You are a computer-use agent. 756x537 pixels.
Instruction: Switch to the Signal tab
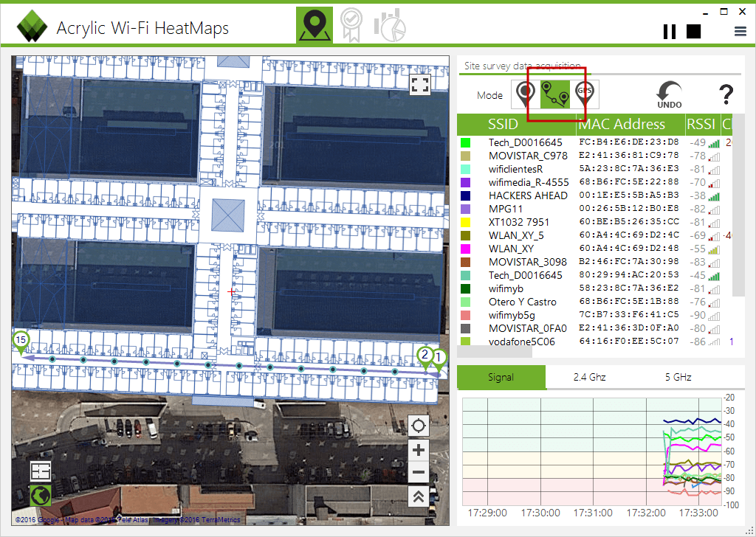tap(501, 377)
